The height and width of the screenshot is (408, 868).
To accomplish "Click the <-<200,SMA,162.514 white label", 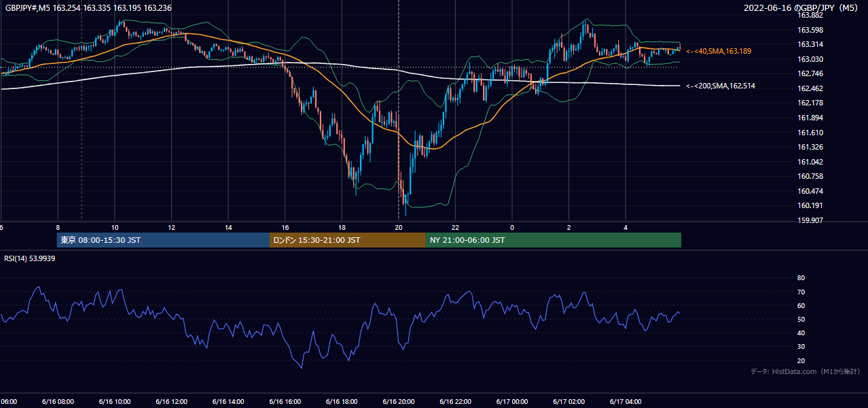I will (721, 86).
